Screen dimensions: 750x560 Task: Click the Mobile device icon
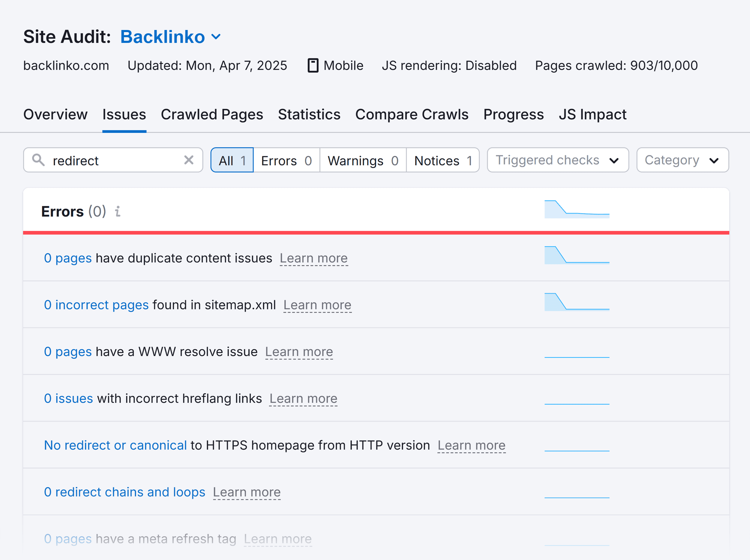(x=313, y=65)
